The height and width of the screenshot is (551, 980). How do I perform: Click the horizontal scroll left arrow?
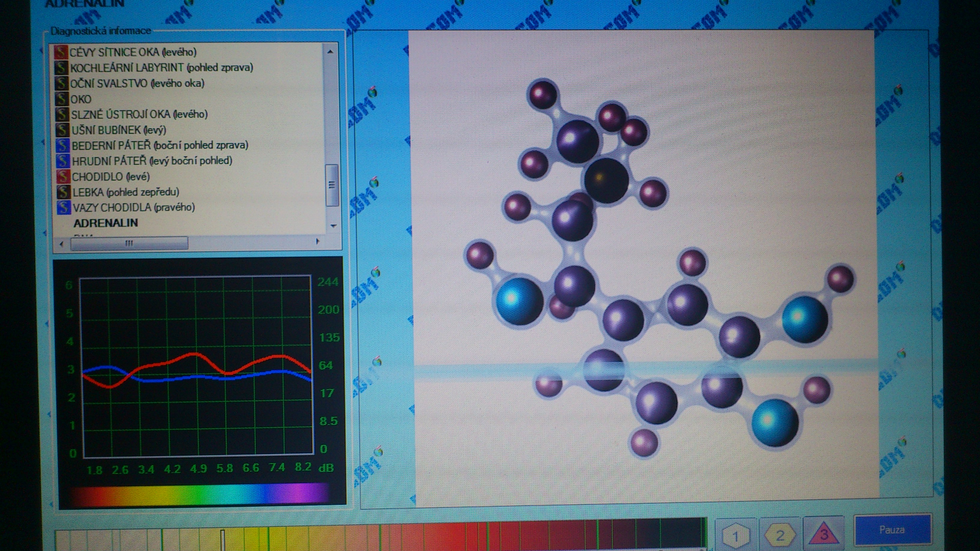62,243
